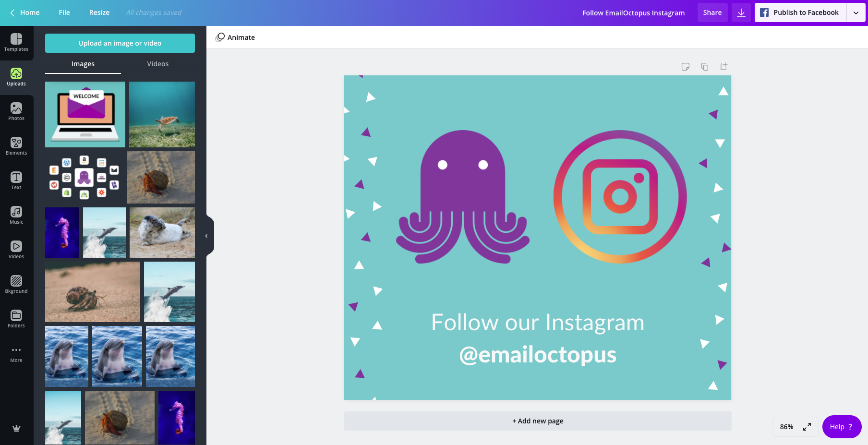This screenshot has height=445, width=868.
Task: Add notes with the page notes icon
Action: [685, 67]
